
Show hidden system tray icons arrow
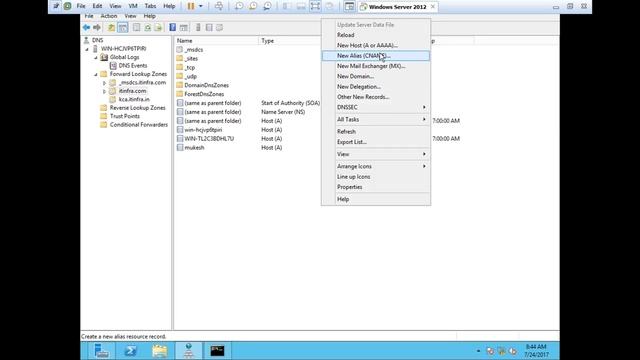pos(478,351)
